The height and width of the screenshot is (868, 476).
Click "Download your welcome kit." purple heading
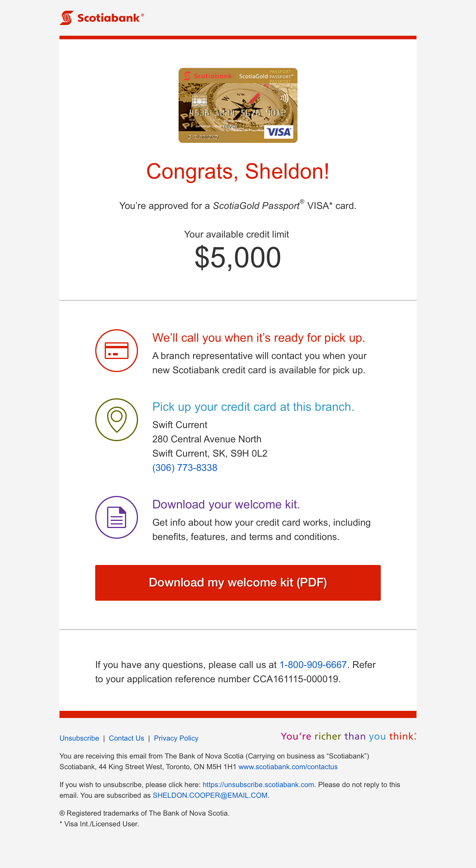[226, 504]
